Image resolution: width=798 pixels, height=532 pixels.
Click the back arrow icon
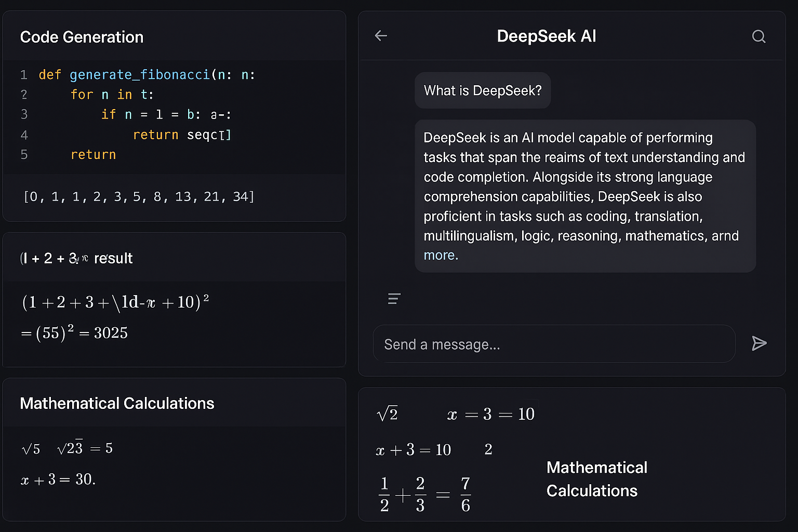click(x=381, y=36)
